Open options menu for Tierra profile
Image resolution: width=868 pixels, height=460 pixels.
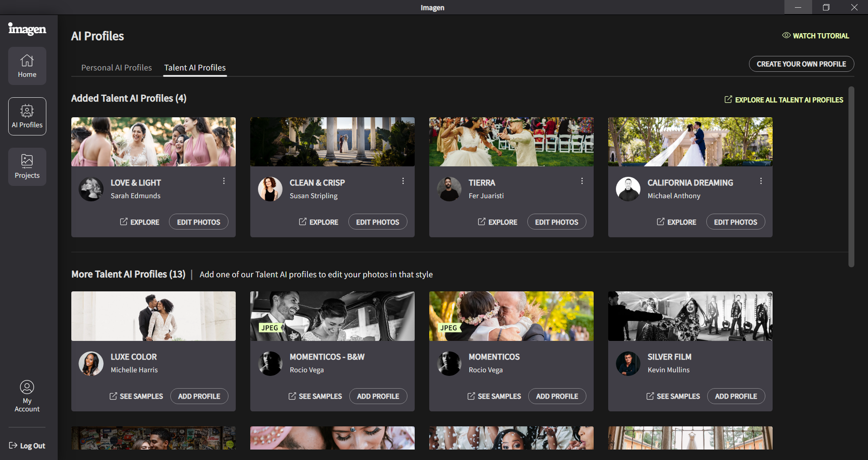(x=582, y=181)
